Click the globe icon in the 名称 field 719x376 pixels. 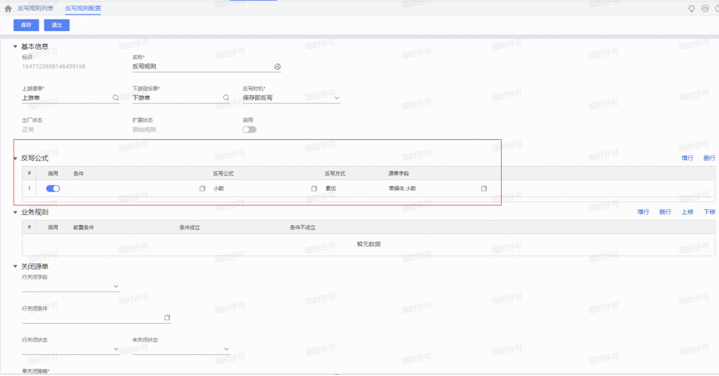pyautogui.click(x=277, y=66)
